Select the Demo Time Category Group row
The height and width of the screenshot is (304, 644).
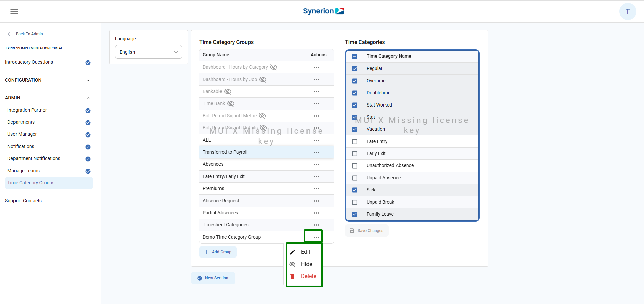[x=267, y=237]
